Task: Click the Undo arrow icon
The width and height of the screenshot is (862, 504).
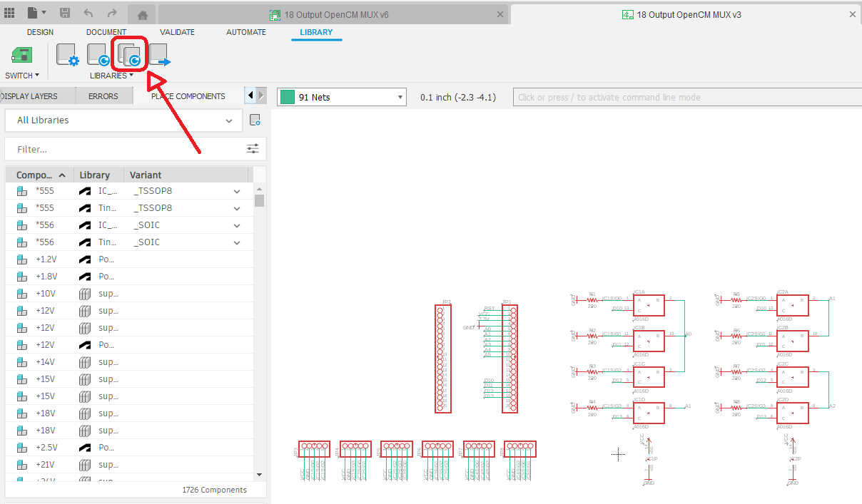Action: coord(88,13)
